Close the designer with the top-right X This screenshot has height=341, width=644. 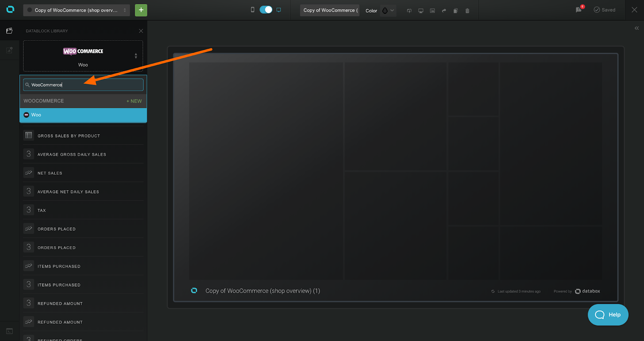(634, 10)
